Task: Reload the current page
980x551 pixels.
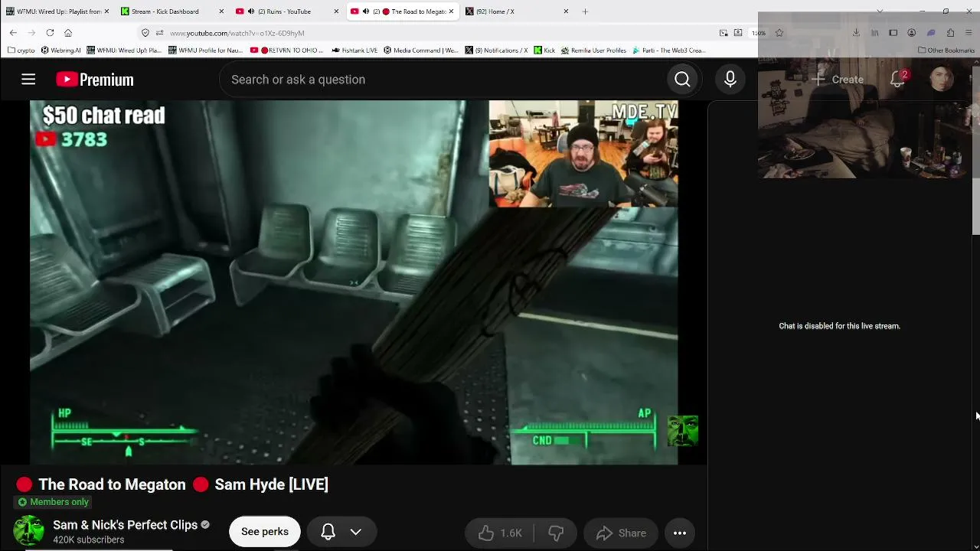Action: [50, 33]
